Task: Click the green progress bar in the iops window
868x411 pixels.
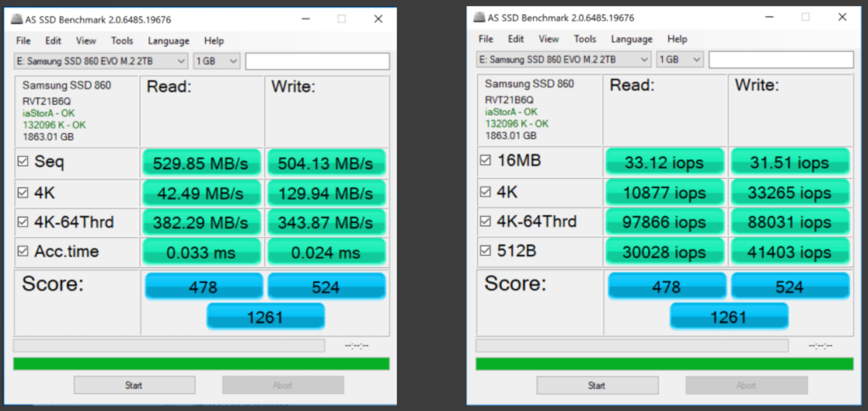Action: (664, 363)
